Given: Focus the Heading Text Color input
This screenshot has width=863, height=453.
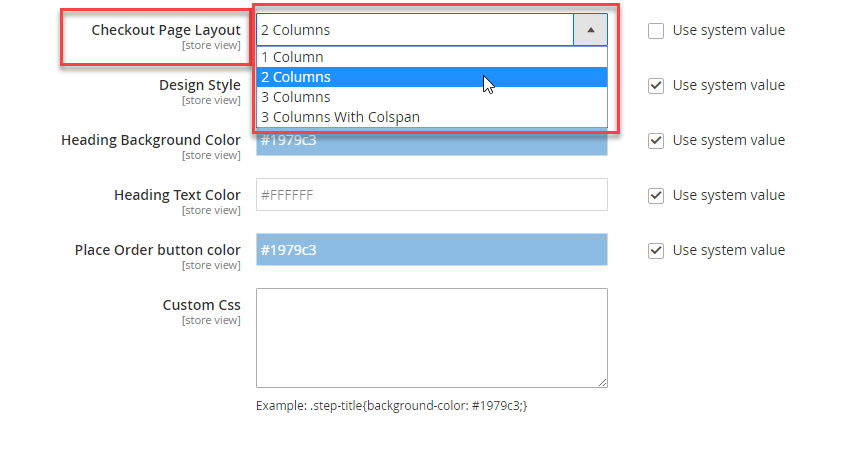Looking at the screenshot, I should [x=432, y=194].
